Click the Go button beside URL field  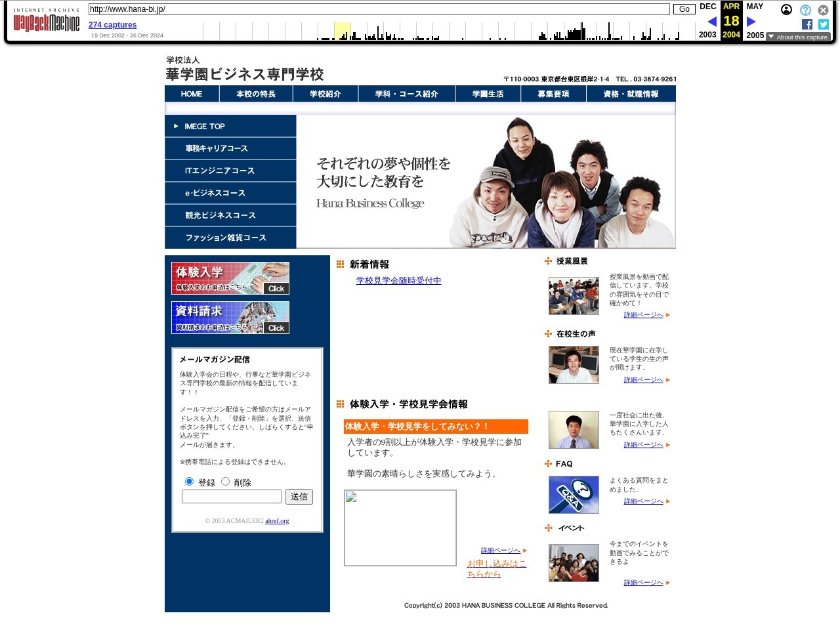684,9
